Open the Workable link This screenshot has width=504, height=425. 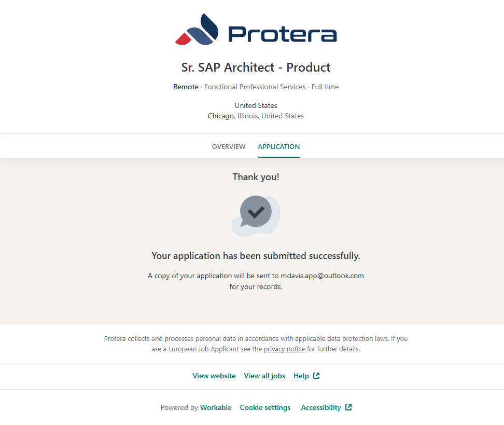click(216, 407)
